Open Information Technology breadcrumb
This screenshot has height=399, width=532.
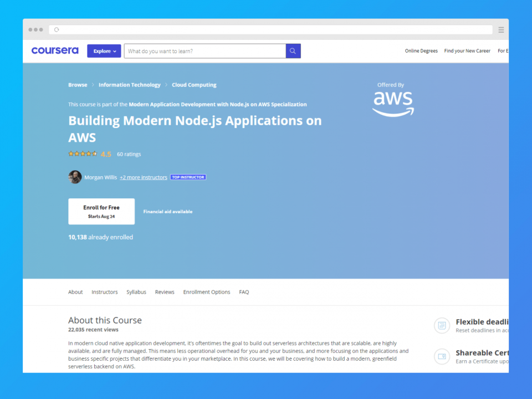[x=129, y=85]
